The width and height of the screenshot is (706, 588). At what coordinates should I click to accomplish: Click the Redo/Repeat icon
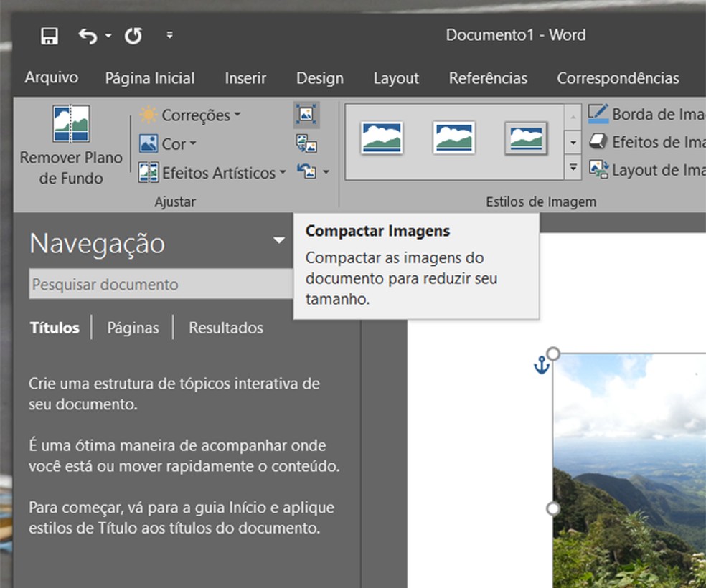point(133,36)
